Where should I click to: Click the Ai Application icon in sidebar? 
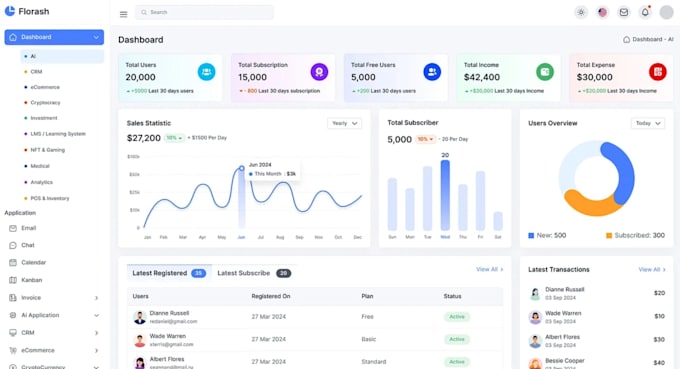(x=13, y=315)
